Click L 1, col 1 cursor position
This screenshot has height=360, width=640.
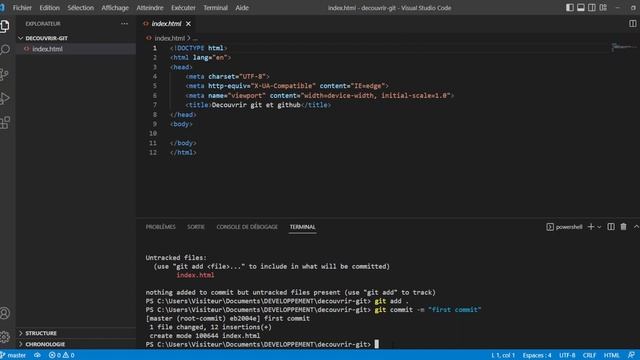503,355
